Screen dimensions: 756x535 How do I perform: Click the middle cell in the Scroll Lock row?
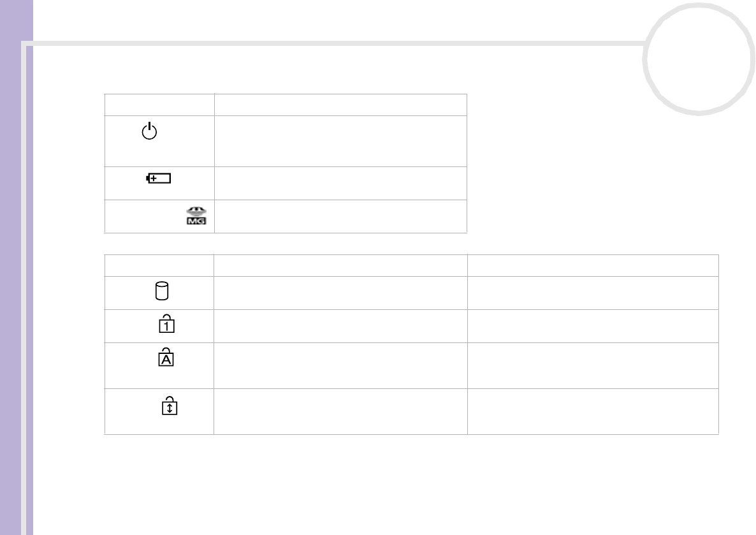click(340, 411)
